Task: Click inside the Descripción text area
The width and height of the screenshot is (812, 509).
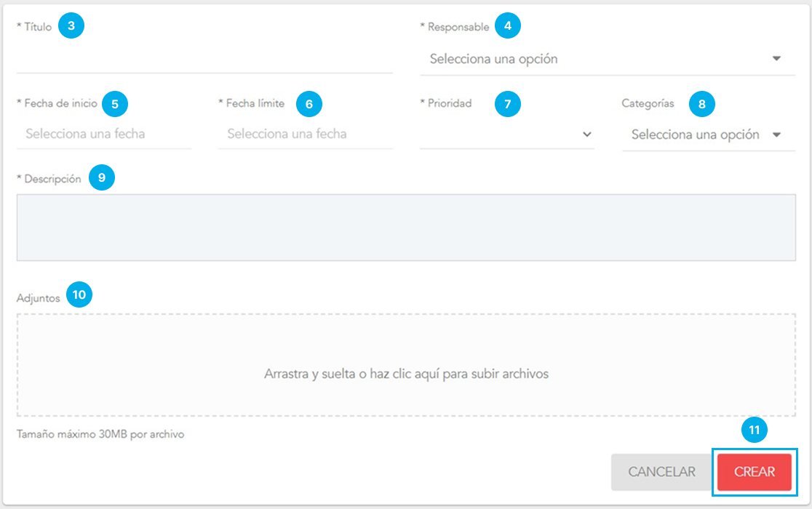Action: click(x=406, y=227)
